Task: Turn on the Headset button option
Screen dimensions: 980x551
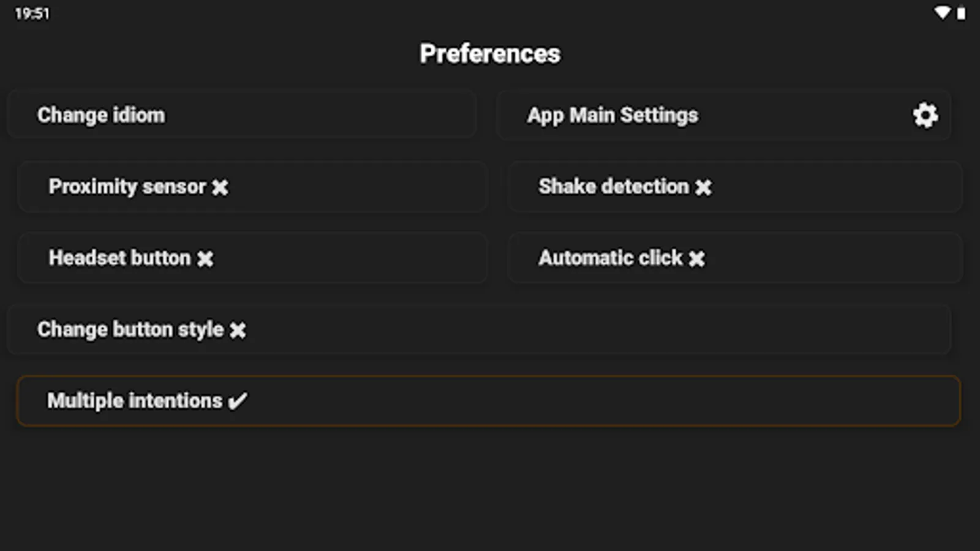Action: (252, 258)
